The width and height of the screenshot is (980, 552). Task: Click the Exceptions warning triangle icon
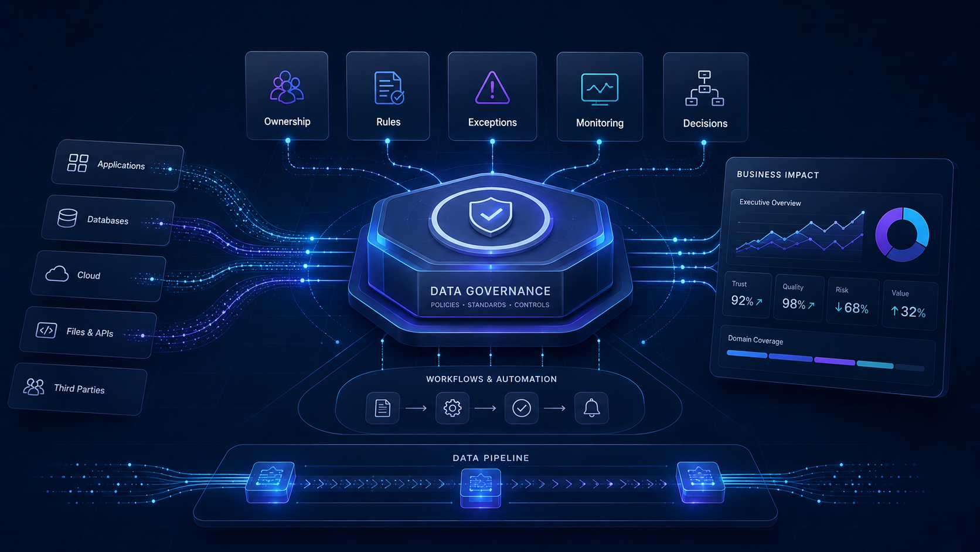click(x=492, y=88)
